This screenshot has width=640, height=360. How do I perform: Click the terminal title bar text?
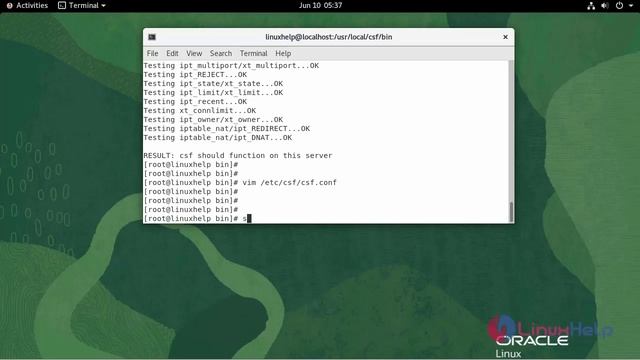click(x=329, y=37)
